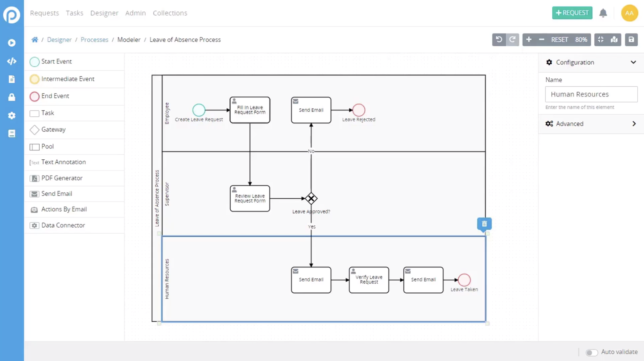Click the Processes breadcrumb link
The width and height of the screenshot is (644, 361).
95,40
